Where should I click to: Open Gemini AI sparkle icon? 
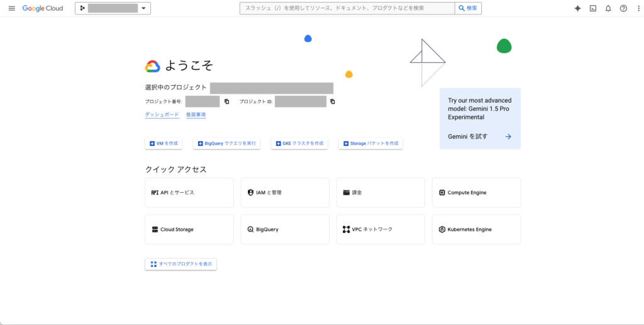(577, 8)
